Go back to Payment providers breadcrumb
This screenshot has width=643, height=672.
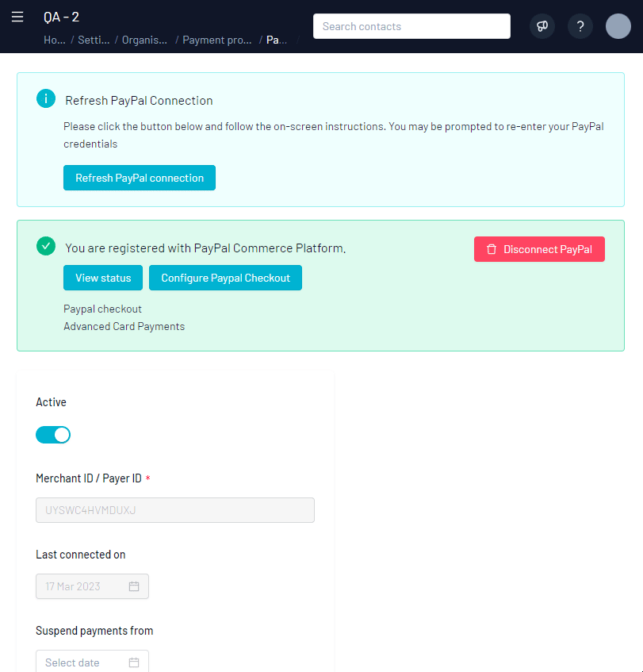217,40
